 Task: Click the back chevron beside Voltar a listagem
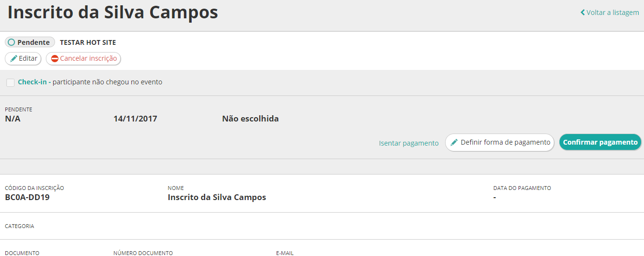[x=583, y=13]
